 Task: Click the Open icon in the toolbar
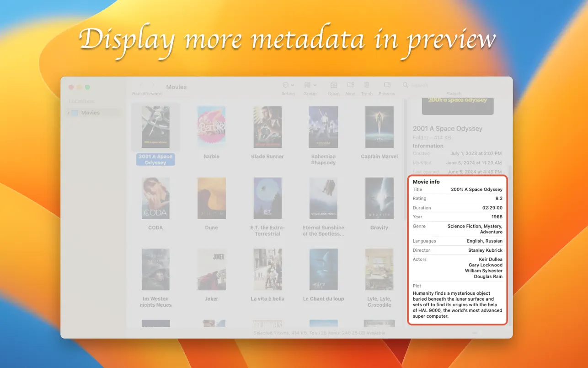tap(333, 85)
